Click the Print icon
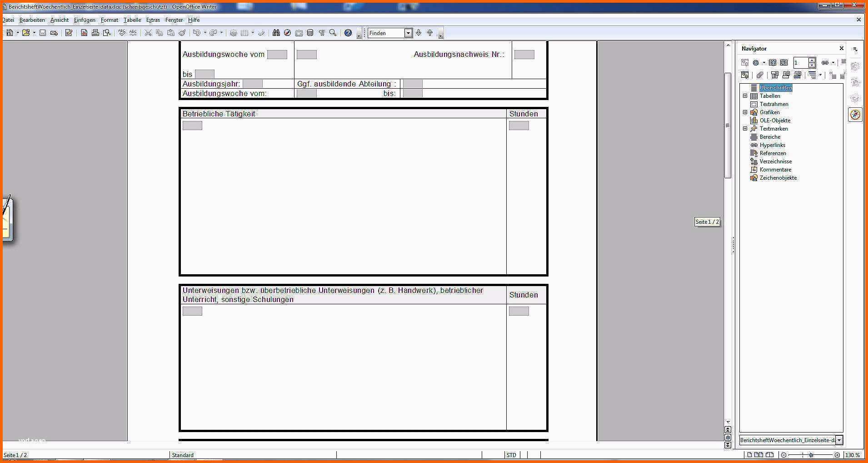Image resolution: width=868 pixels, height=463 pixels. (95, 33)
